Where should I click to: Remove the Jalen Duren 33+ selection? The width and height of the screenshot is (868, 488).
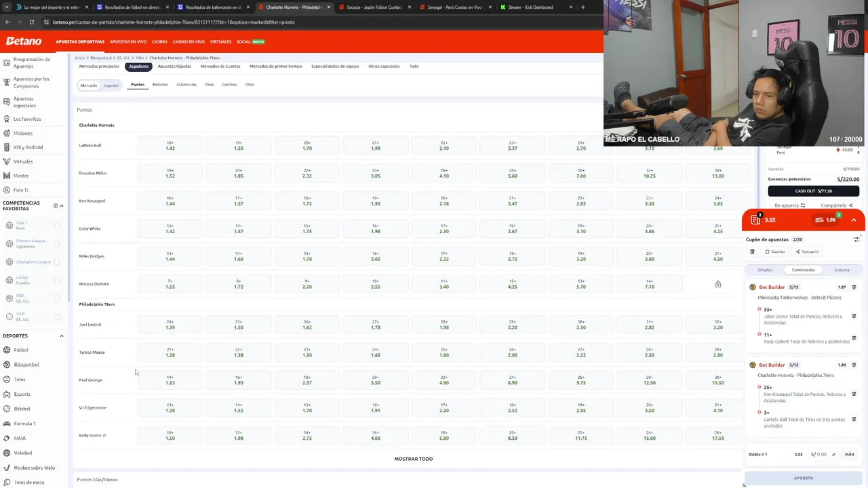pyautogui.click(x=854, y=316)
